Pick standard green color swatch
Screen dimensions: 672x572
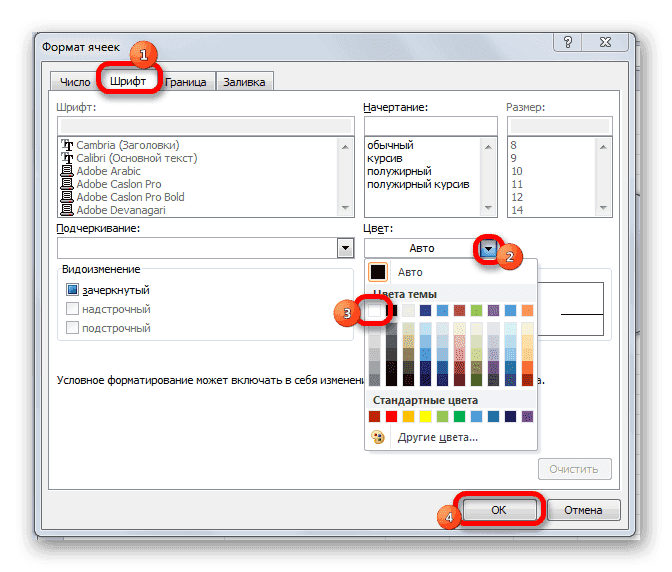459,416
